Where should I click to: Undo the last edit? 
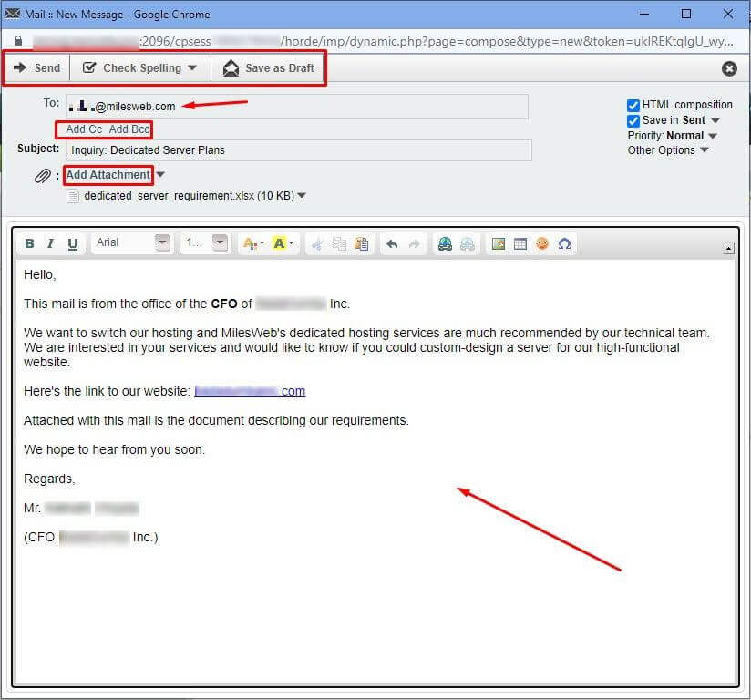(392, 244)
